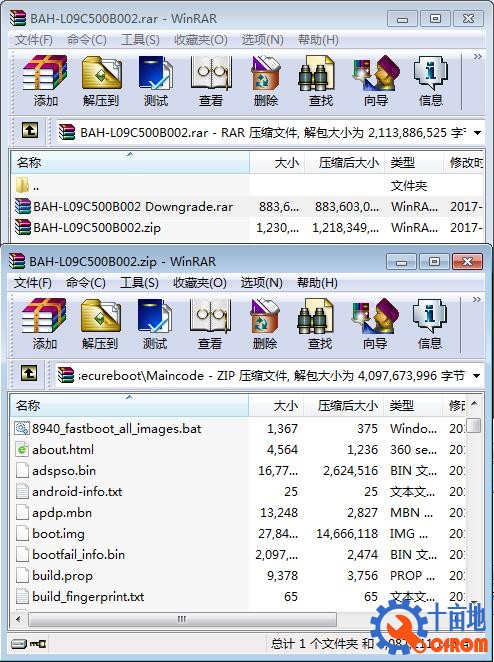Click the drive icon in zip status bar
The width and height of the screenshot is (494, 662).
19,644
